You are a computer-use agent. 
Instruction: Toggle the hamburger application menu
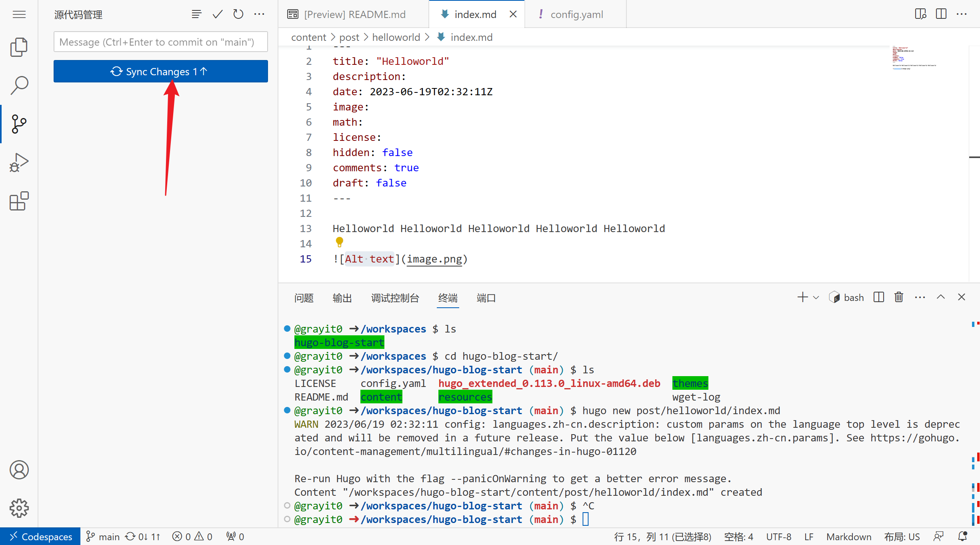point(19,14)
